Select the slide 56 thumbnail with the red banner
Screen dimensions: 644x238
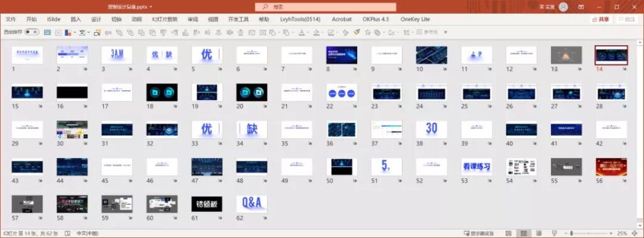(x=611, y=167)
